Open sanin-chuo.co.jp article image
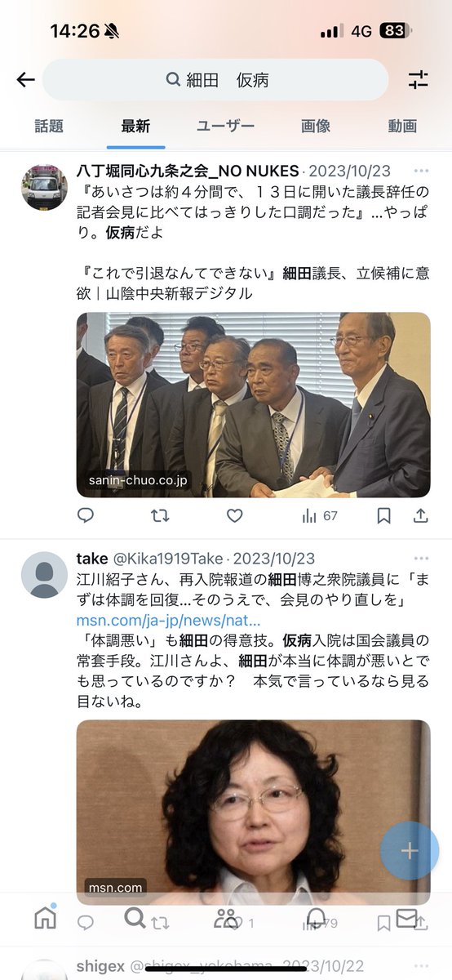Image resolution: width=452 pixels, height=980 pixels. tap(253, 405)
